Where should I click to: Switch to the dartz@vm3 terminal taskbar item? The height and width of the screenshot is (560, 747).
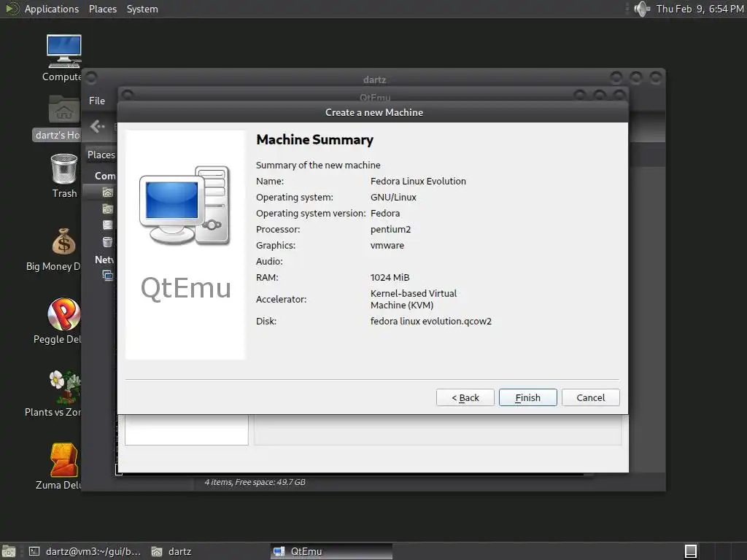(85, 551)
